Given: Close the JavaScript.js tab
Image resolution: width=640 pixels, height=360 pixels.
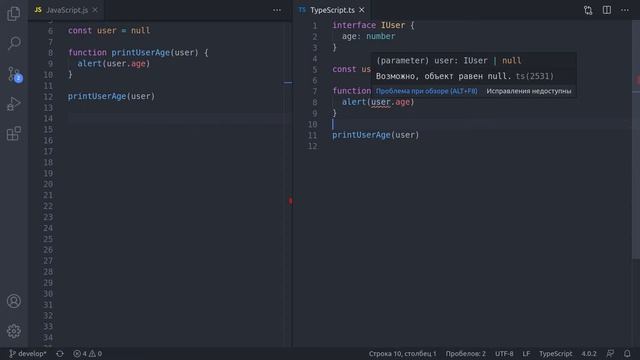Looking at the screenshot, I should point(95,10).
